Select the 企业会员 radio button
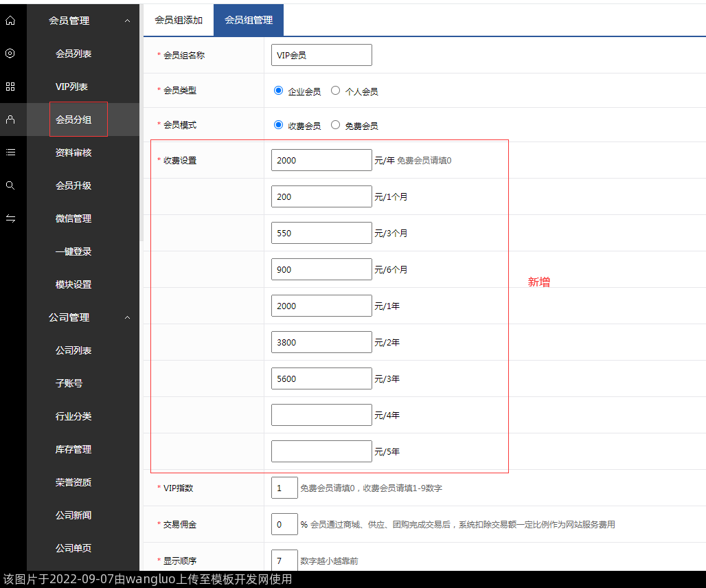This screenshot has height=588, width=706. (278, 91)
